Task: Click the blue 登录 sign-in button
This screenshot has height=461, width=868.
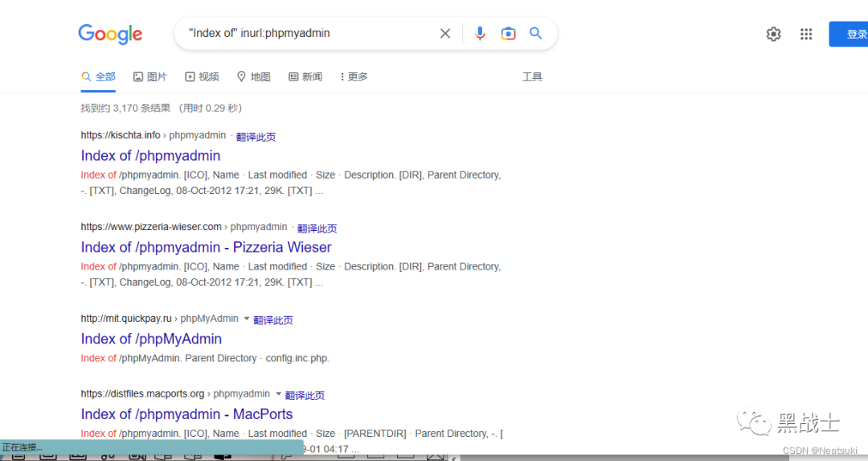Action: [849, 34]
